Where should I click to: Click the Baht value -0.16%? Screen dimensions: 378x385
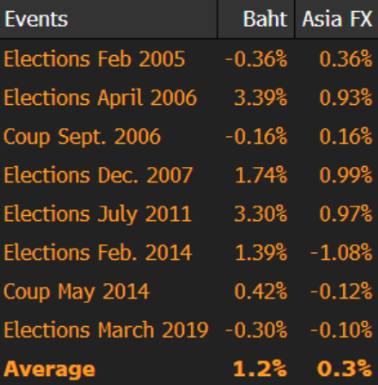pos(256,137)
